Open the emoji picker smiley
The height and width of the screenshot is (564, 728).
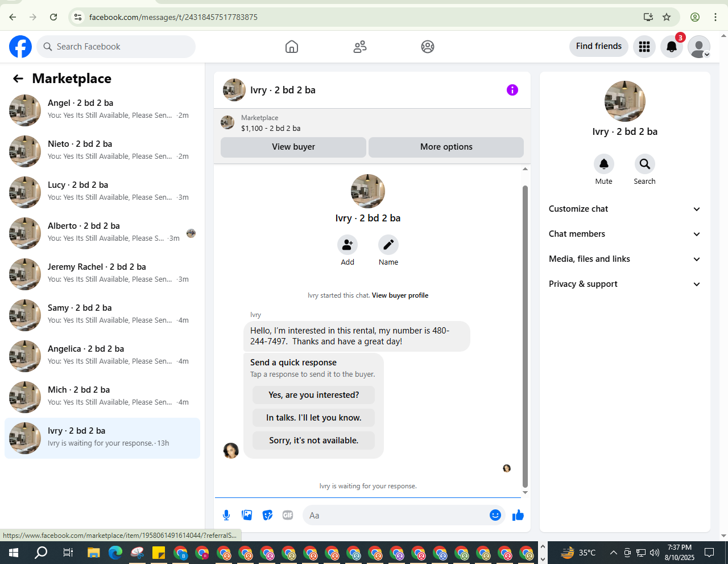pyautogui.click(x=495, y=515)
